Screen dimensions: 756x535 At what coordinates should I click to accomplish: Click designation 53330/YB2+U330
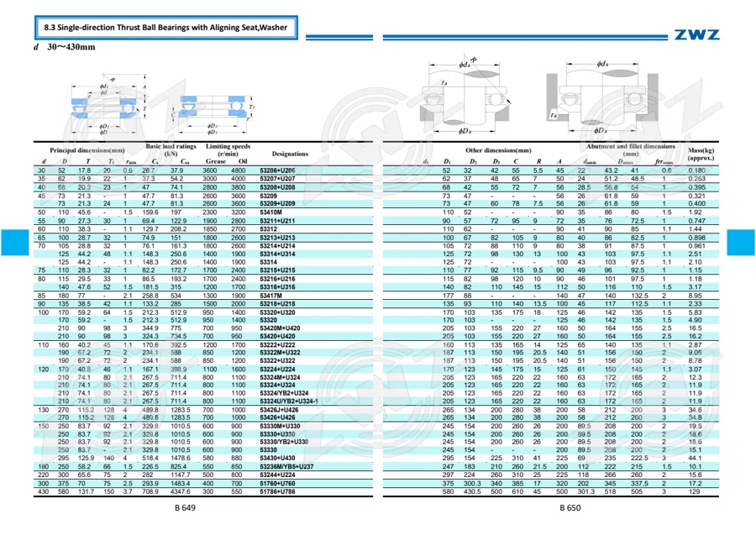pos(284,442)
